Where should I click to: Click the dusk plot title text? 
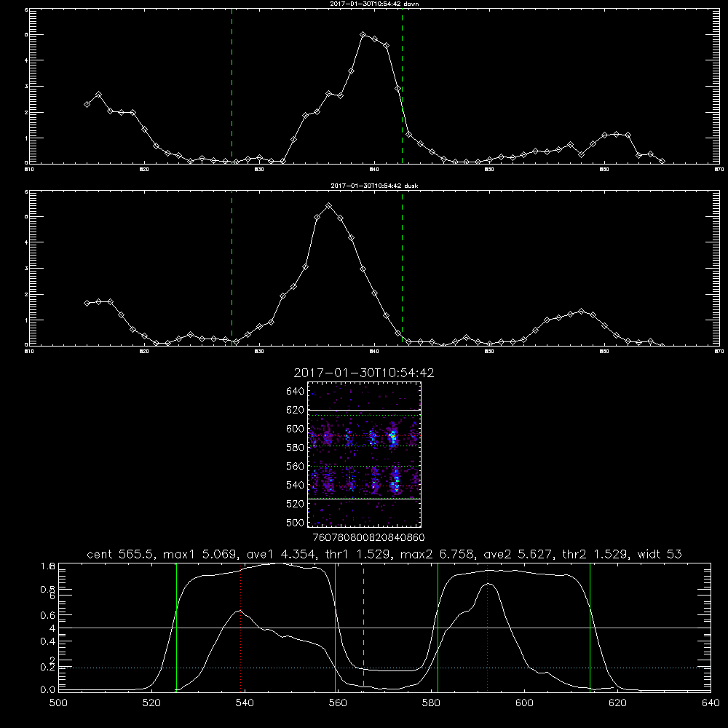(375, 186)
